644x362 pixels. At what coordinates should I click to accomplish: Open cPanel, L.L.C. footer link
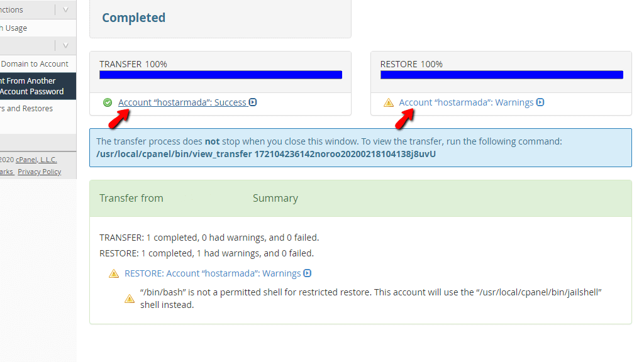[36, 160]
